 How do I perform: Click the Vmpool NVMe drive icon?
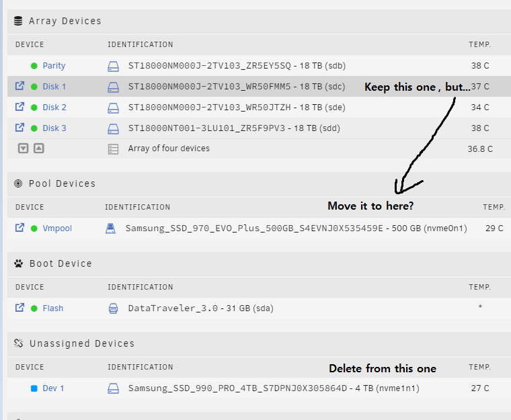pos(110,228)
